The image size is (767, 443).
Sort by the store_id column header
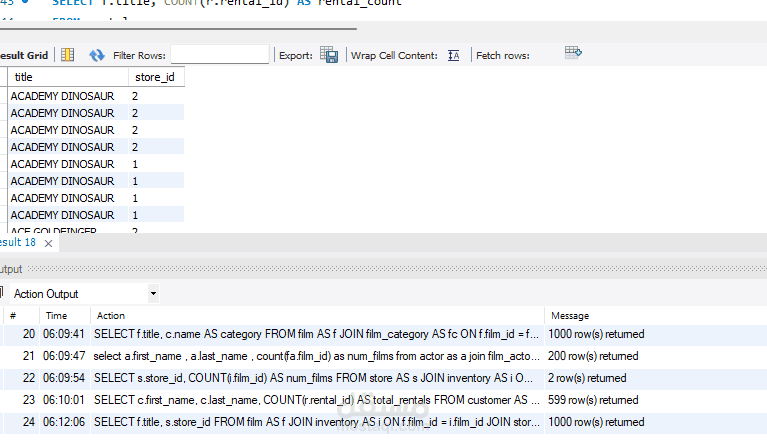(157, 77)
